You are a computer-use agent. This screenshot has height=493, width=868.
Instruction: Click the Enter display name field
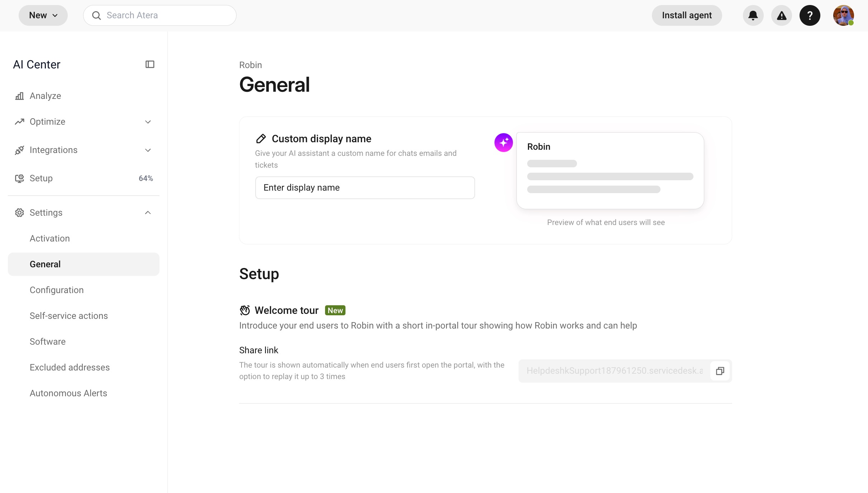click(365, 188)
